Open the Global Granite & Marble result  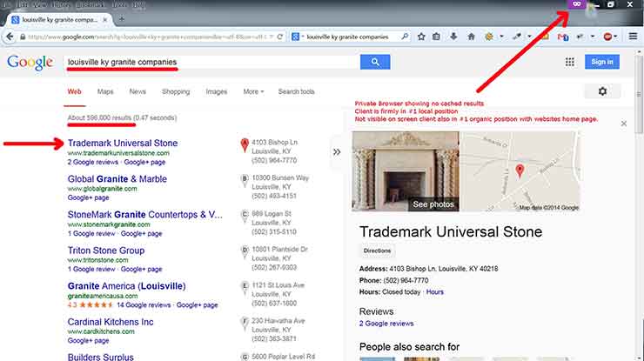117,179
